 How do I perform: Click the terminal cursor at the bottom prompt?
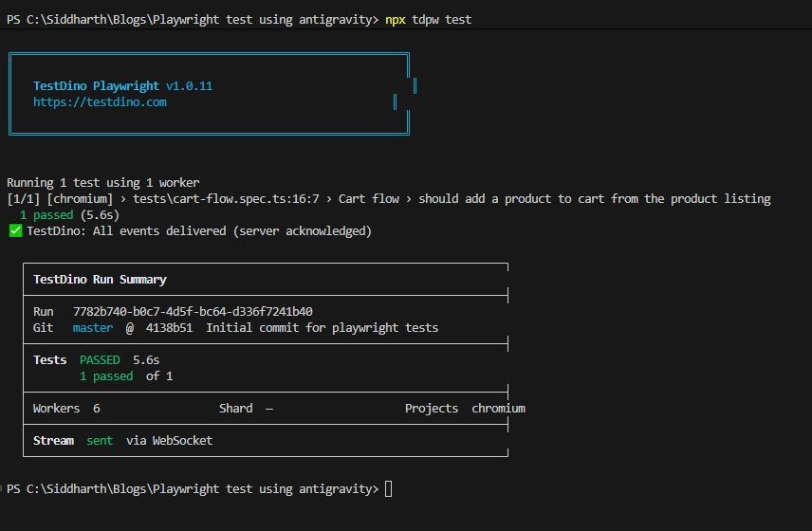388,489
